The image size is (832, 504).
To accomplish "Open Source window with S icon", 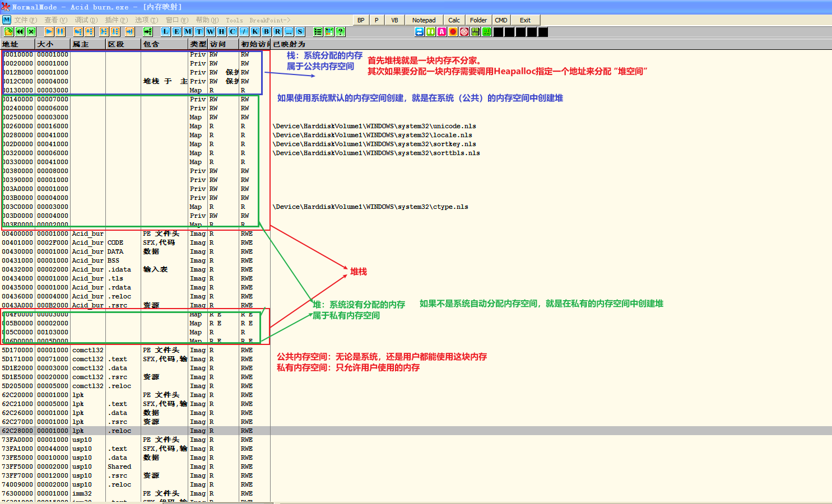I will tap(300, 32).
